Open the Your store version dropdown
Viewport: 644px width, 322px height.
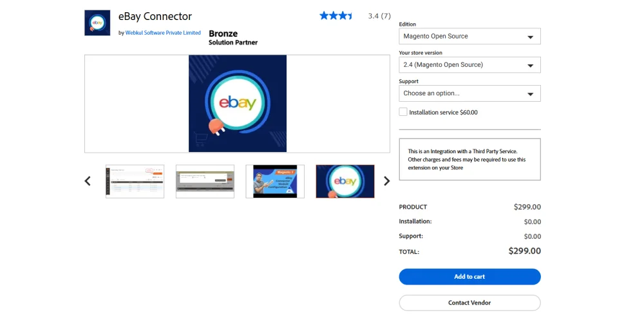[469, 65]
